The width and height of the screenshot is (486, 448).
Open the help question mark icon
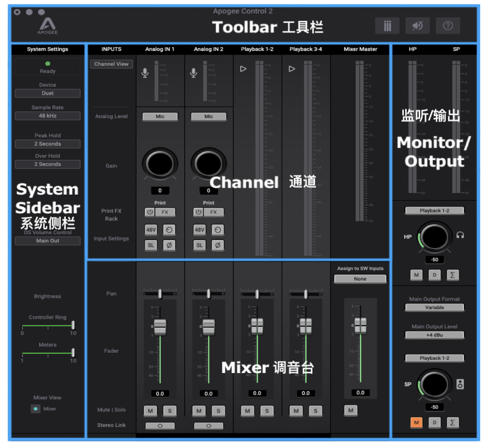448,26
